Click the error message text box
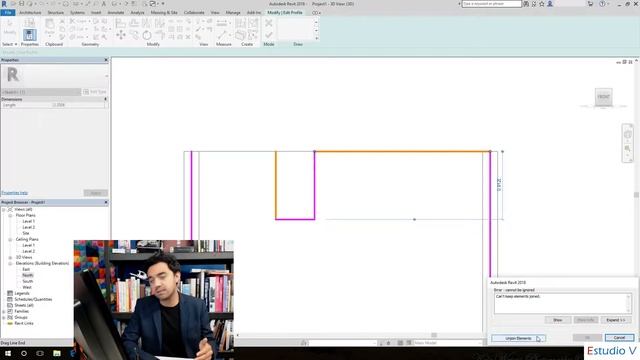This screenshot has width=640, height=360. [562, 304]
